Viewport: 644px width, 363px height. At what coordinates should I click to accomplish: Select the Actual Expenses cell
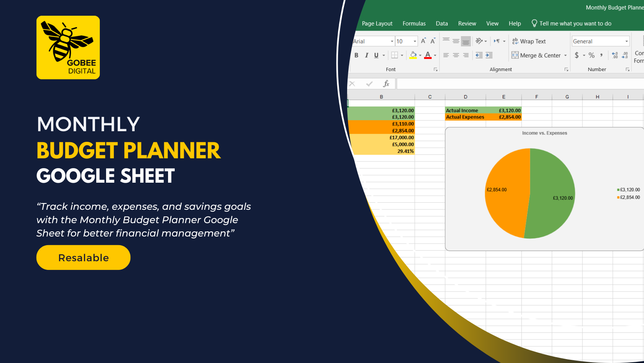pos(465,117)
